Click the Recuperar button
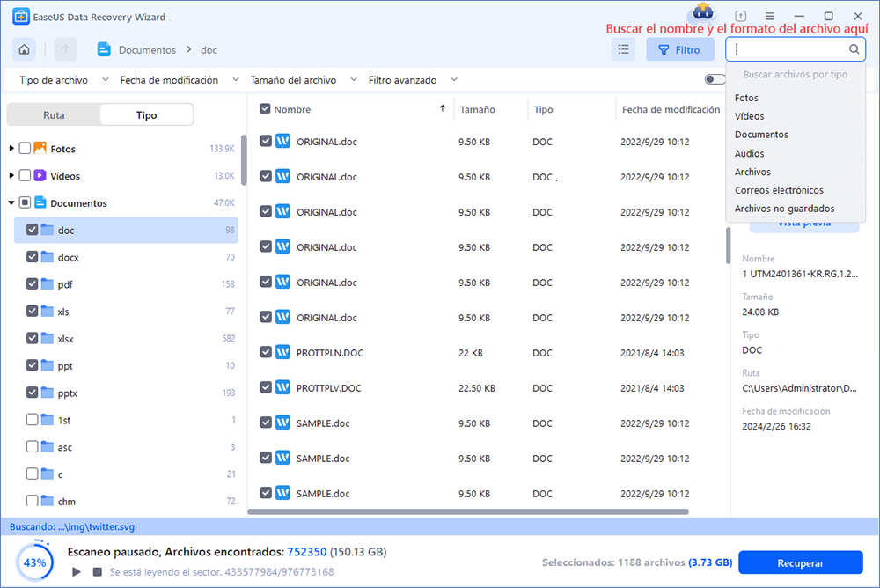 pos(800,562)
